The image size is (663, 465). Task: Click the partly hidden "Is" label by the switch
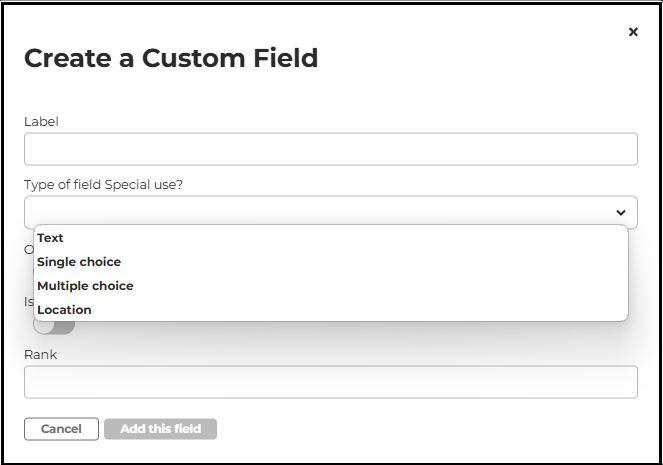(28, 301)
